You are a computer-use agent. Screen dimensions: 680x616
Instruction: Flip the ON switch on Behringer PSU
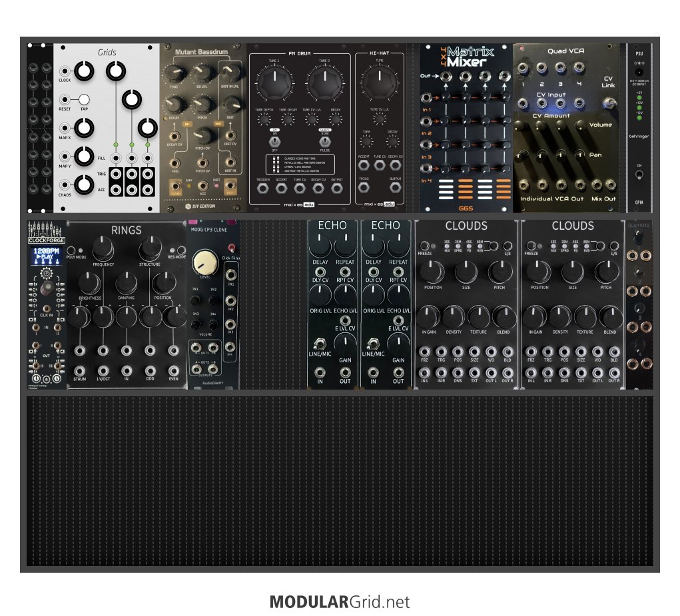point(639,174)
